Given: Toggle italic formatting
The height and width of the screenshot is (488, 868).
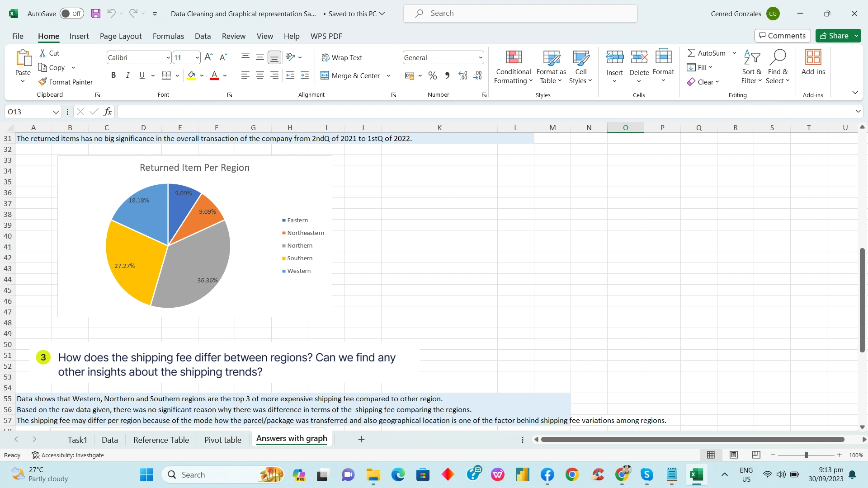Looking at the screenshot, I should (127, 75).
